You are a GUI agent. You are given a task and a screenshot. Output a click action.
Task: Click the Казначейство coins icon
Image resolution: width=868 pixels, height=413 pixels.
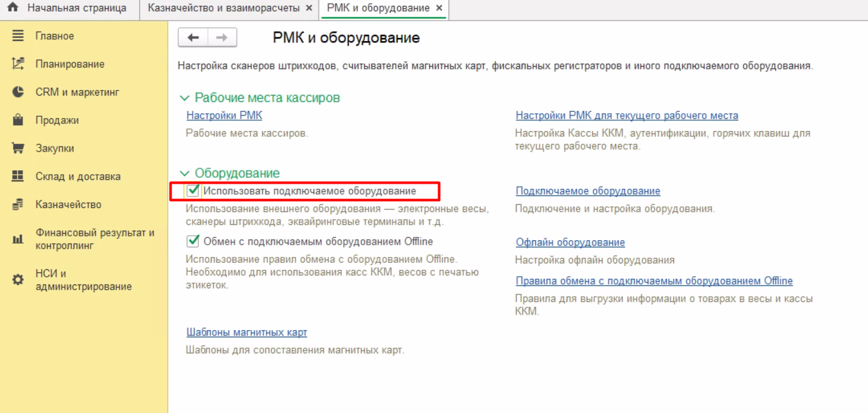pos(18,205)
